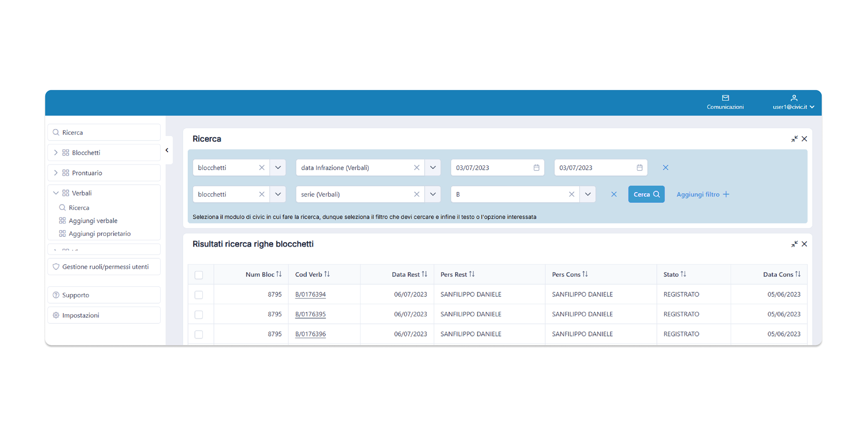Image resolution: width=868 pixels, height=441 pixels.
Task: Open Comunicazioni mail icon
Action: coord(725,98)
